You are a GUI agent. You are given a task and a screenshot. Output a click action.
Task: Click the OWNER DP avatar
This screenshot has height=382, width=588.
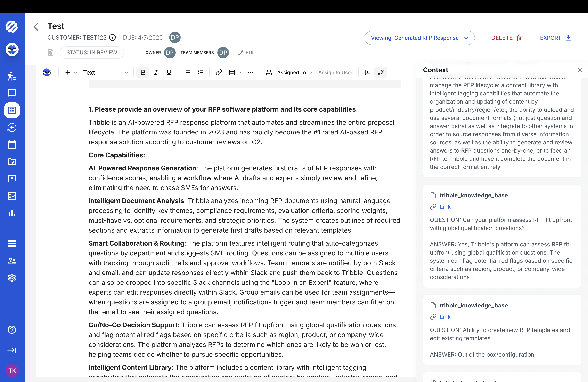click(170, 53)
